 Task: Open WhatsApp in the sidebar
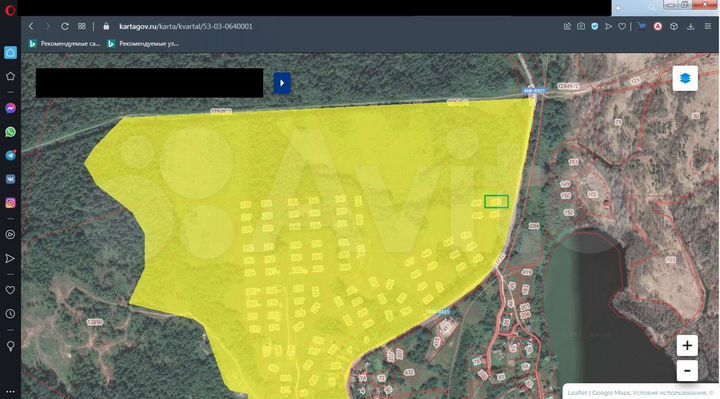point(10,132)
